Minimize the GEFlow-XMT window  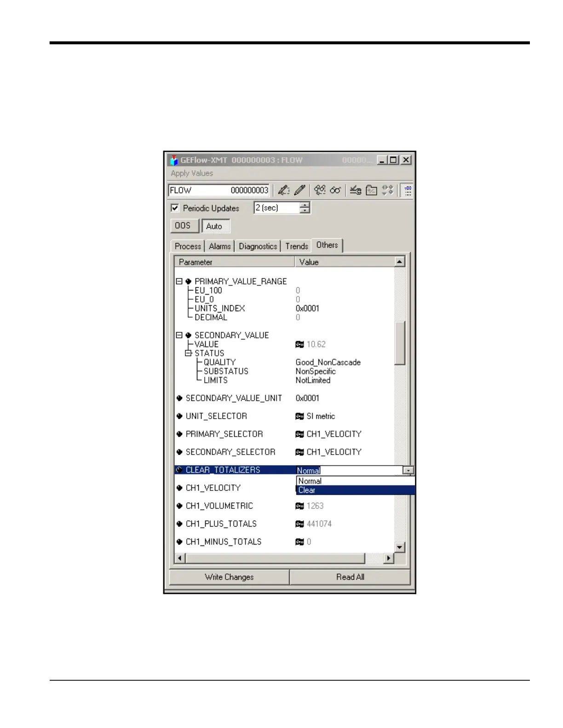tap(382, 160)
